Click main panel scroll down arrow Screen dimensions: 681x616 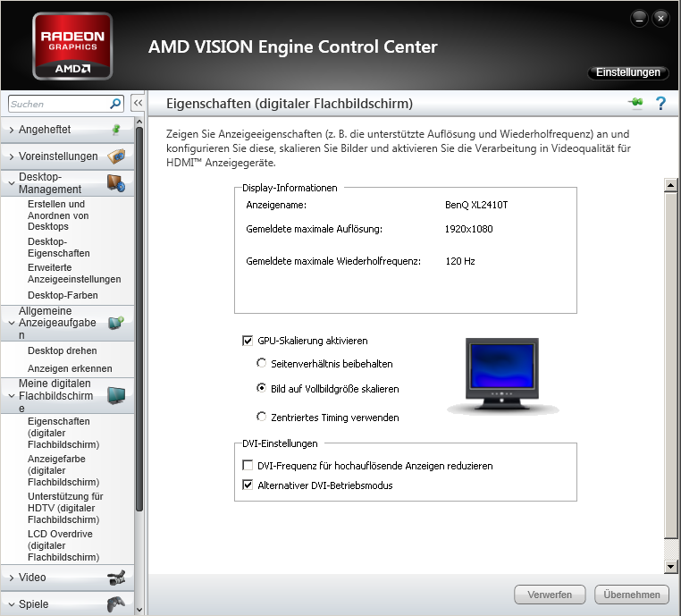[x=670, y=567]
